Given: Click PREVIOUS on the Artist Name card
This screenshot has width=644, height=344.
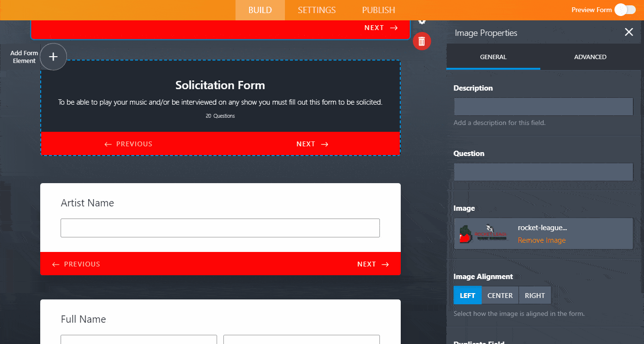Looking at the screenshot, I should tap(76, 264).
